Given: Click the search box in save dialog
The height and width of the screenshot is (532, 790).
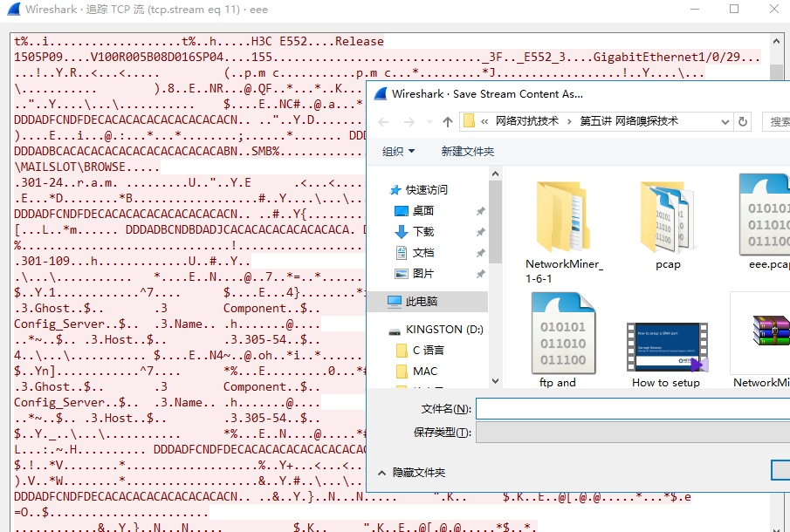Looking at the screenshot, I should click(776, 122).
